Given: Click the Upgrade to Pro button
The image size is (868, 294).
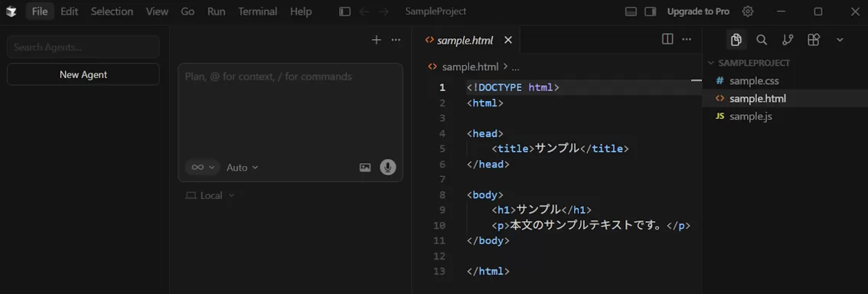Looking at the screenshot, I should point(698,11).
